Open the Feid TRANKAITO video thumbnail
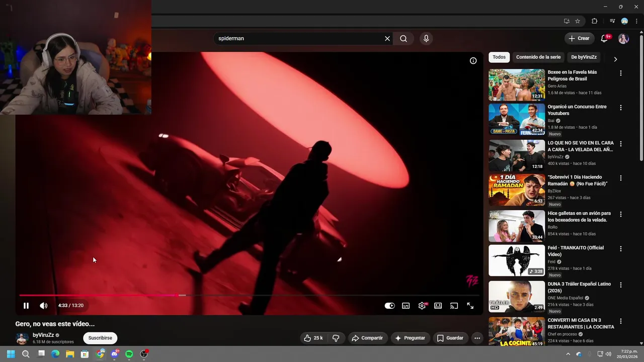Screen dimensions: 644x362 517,260
